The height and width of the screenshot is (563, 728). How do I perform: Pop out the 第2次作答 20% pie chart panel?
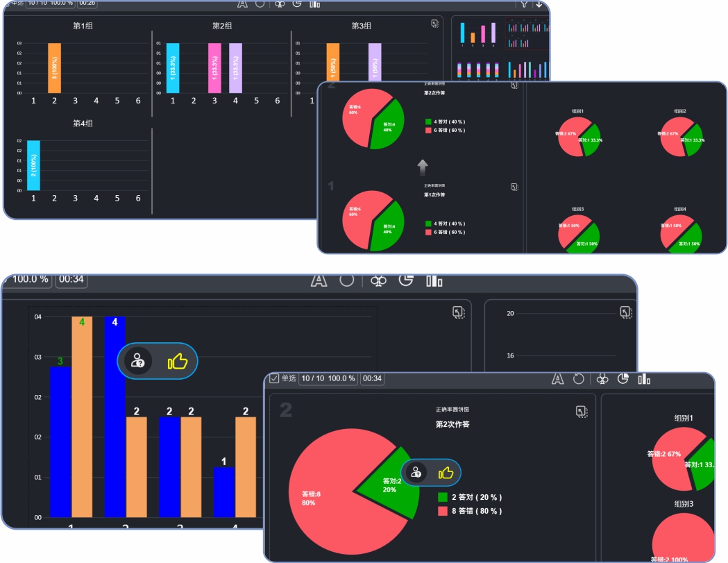[582, 412]
